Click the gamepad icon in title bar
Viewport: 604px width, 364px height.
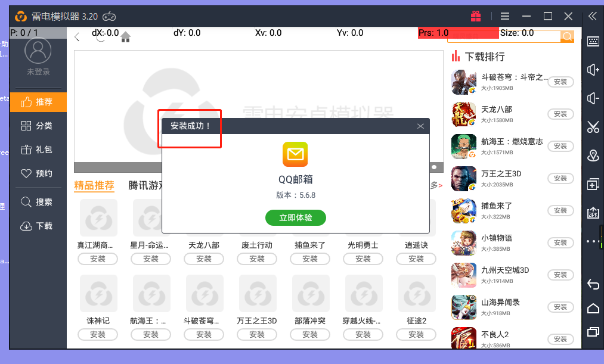(109, 17)
